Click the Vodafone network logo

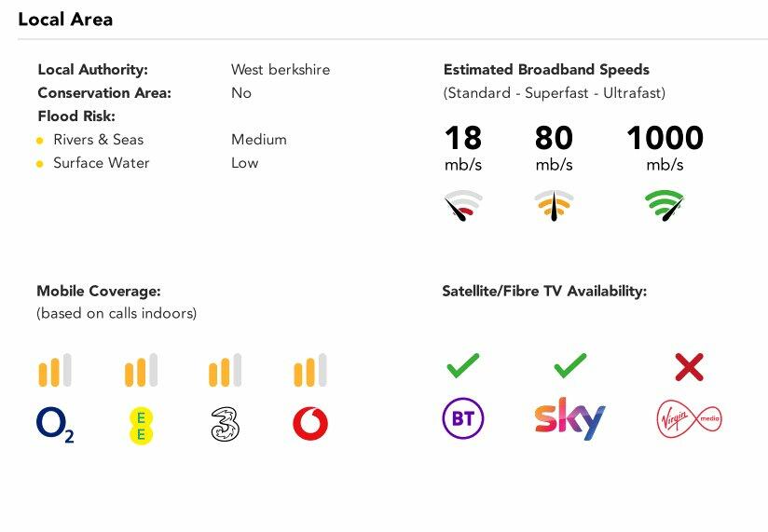(310, 425)
